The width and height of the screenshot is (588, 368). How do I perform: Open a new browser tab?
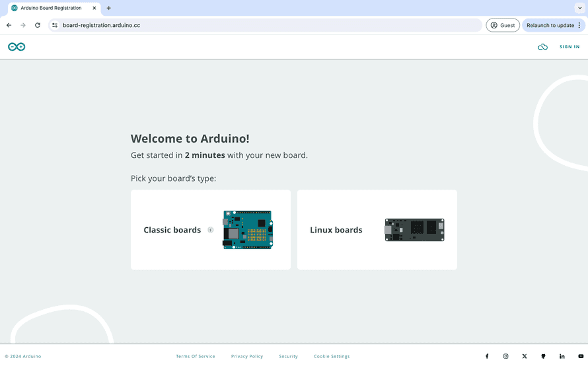109,8
